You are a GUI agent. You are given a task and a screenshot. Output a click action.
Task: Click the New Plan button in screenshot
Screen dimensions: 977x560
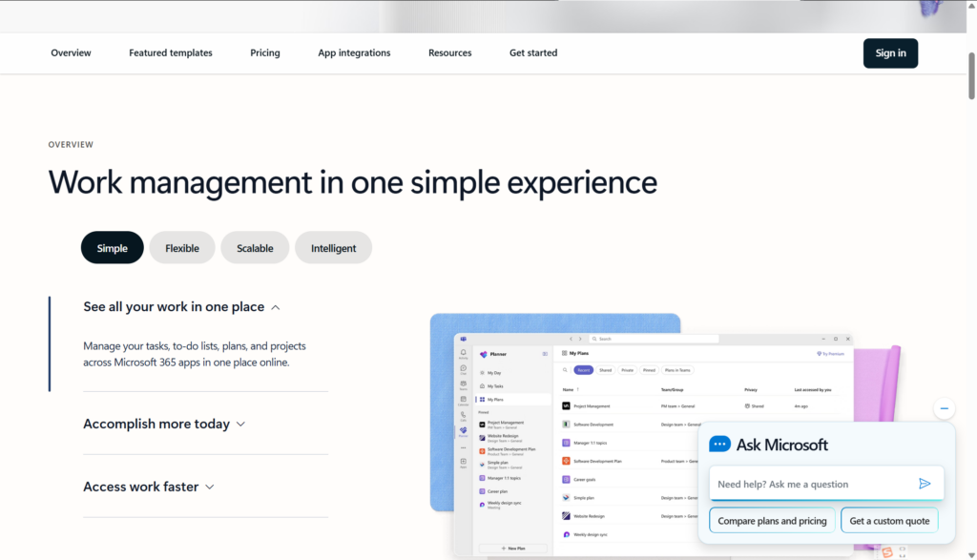click(512, 549)
